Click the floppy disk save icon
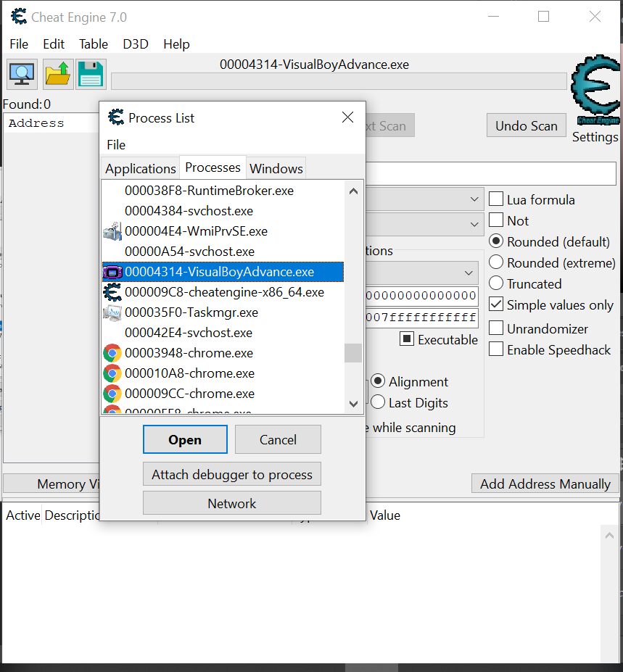Image resolution: width=623 pixels, height=672 pixels. point(91,74)
